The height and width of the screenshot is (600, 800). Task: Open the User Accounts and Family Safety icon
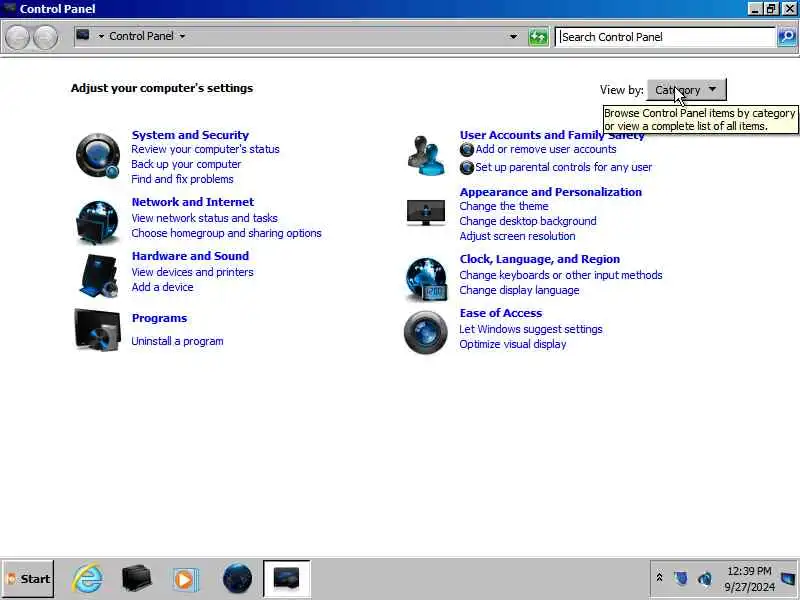tap(426, 155)
